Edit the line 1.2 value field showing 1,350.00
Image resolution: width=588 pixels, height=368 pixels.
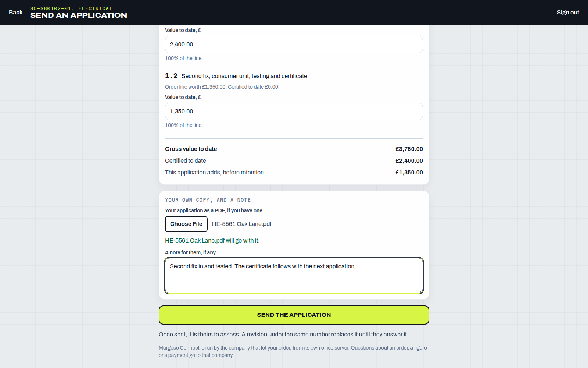point(294,112)
